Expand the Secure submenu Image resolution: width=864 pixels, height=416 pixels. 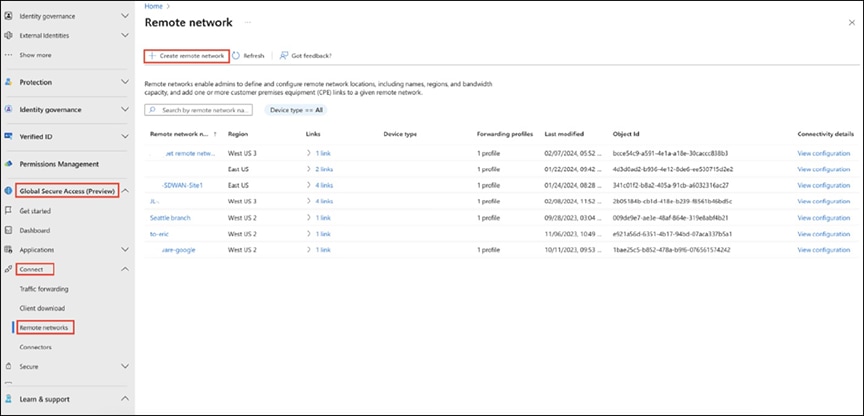[x=125, y=366]
